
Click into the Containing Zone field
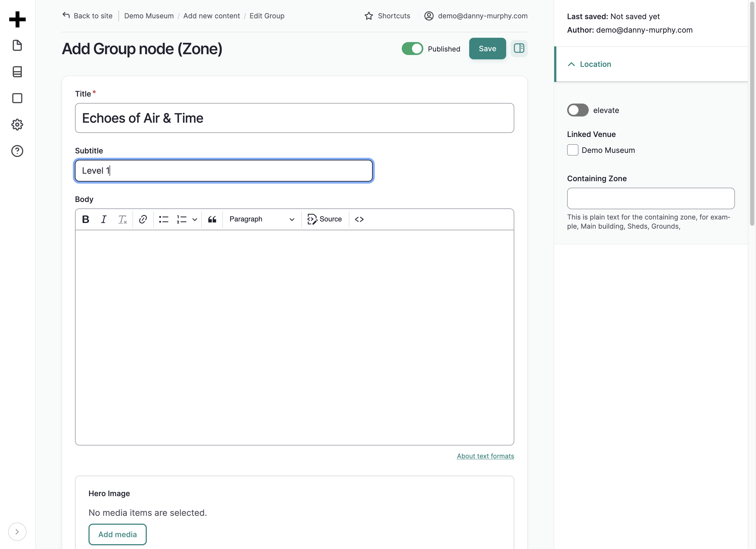point(651,198)
